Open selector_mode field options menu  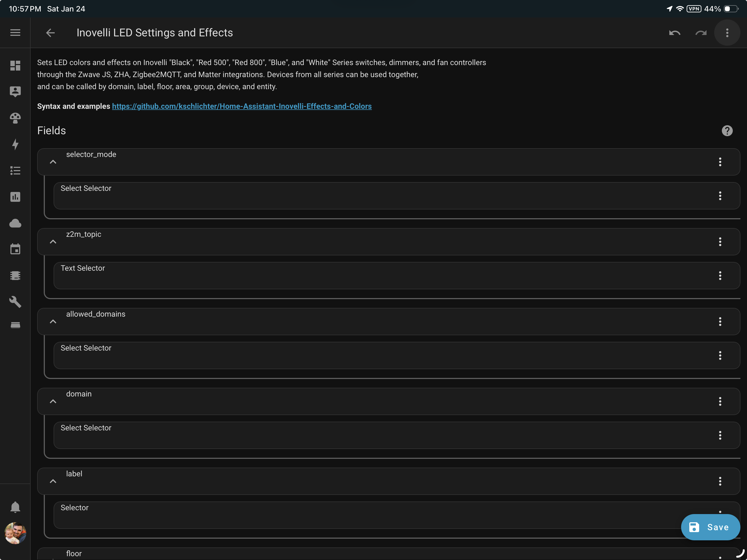point(720,162)
